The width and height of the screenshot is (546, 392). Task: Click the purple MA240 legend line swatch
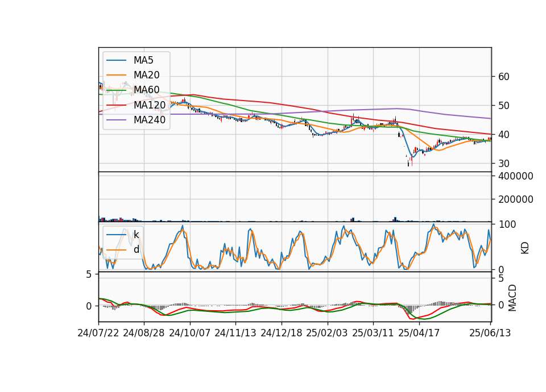pos(116,120)
